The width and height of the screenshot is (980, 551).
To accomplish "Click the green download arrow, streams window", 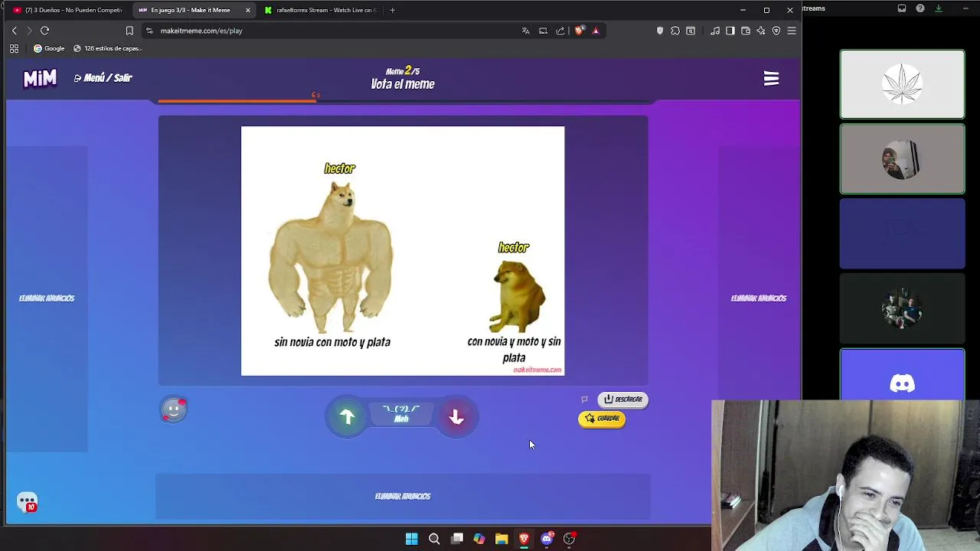I will pyautogui.click(x=939, y=8).
